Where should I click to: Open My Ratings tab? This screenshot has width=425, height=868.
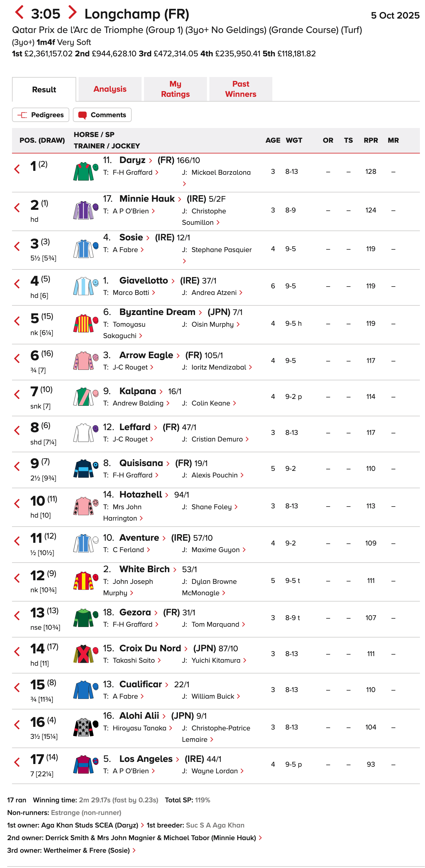pos(175,89)
